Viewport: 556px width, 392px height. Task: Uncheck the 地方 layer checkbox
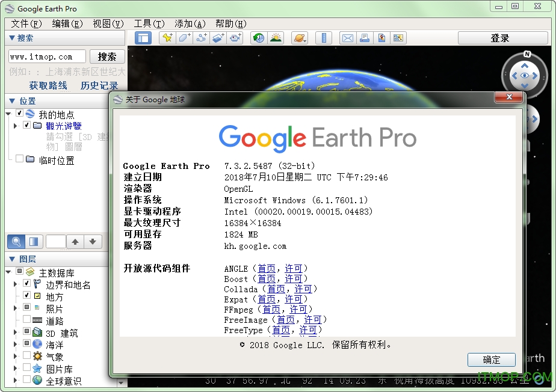(26, 296)
